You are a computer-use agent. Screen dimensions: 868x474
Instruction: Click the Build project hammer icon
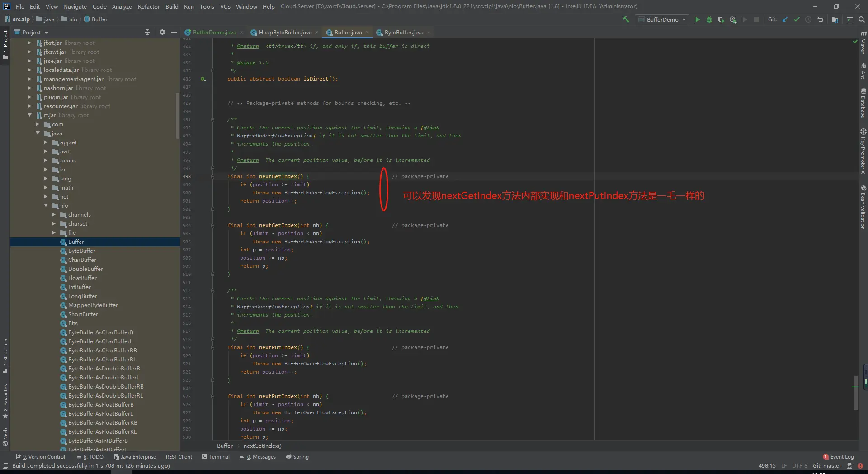[626, 19]
